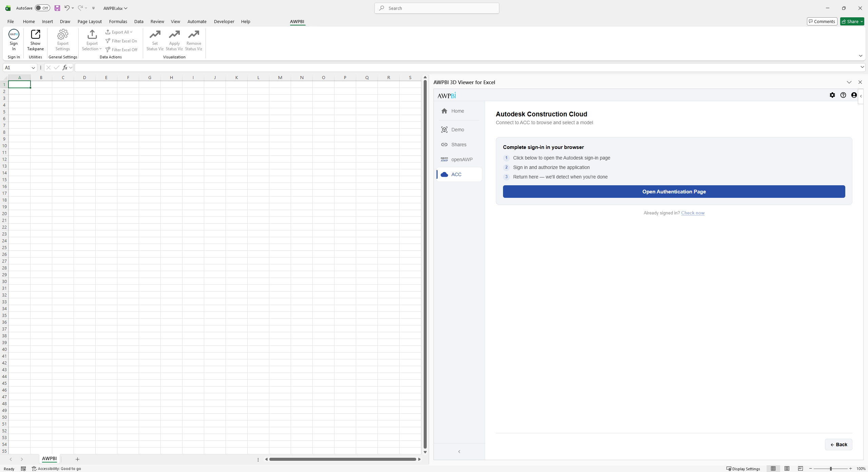The width and height of the screenshot is (868, 472).
Task: Switch to the Data tab
Action: tap(139, 21)
